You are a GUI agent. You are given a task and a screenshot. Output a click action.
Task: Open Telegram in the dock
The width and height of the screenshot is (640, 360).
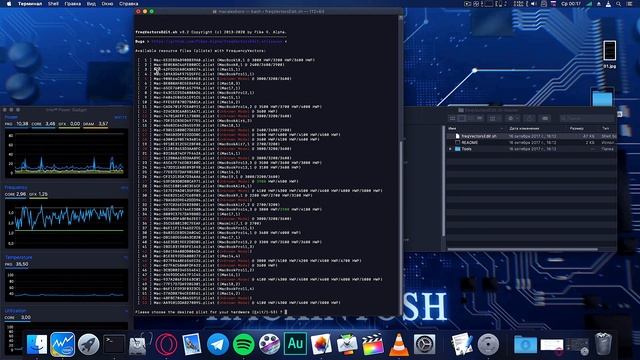click(218, 344)
